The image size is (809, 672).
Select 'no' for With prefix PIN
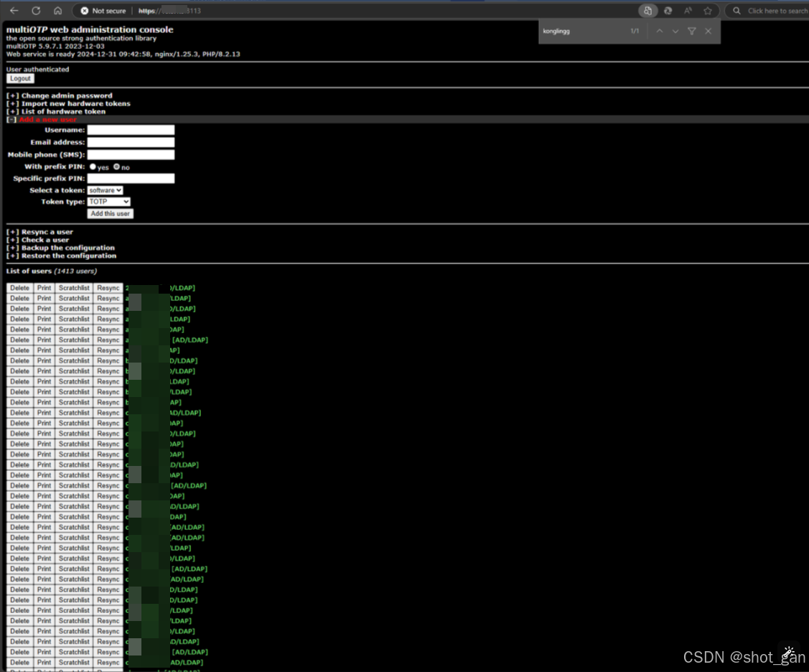(116, 167)
